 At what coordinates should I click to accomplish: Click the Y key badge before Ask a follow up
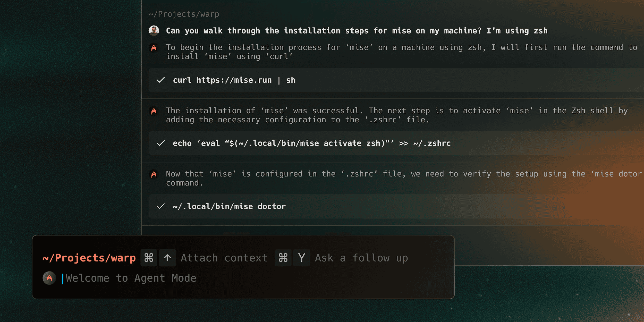point(302,258)
